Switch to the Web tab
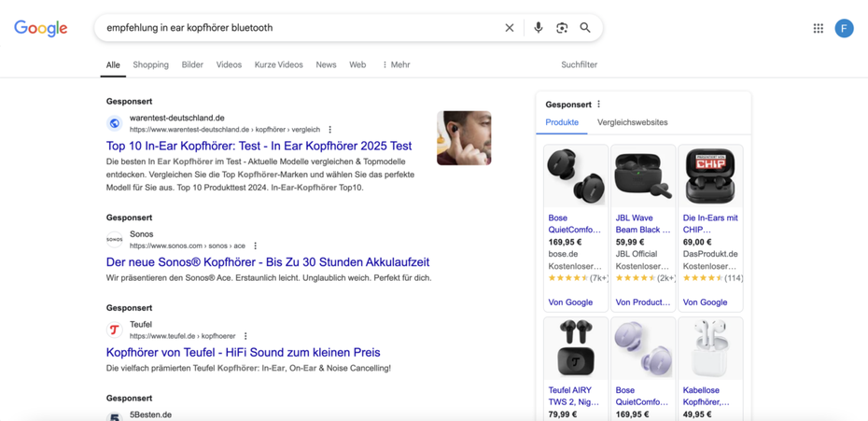The width and height of the screenshot is (868, 421). [357, 64]
